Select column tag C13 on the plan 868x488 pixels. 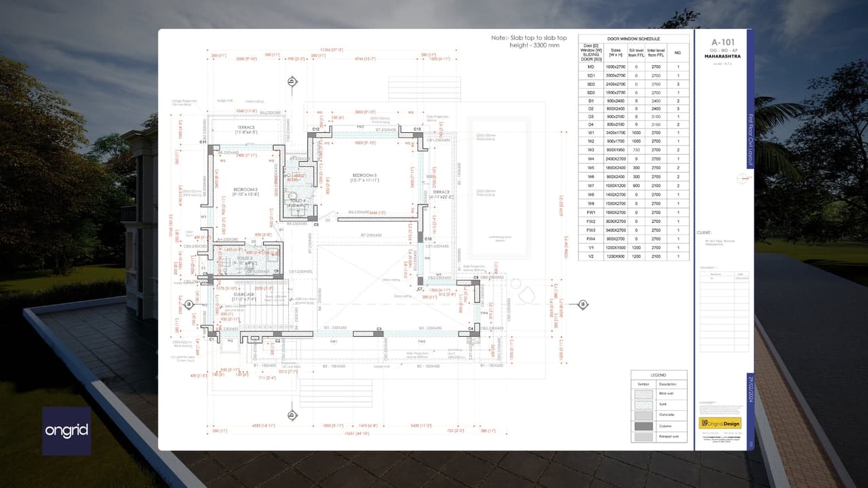(418, 129)
